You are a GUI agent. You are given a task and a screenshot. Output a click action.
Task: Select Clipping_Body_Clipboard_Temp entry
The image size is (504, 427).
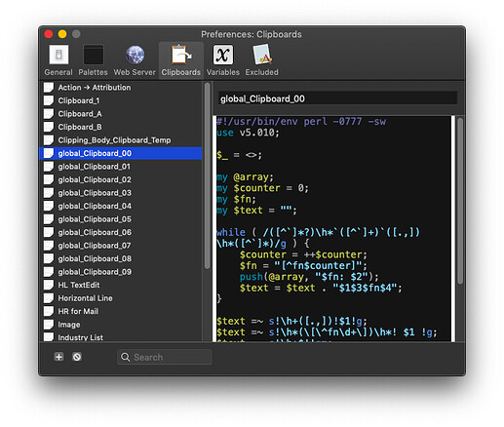121,140
